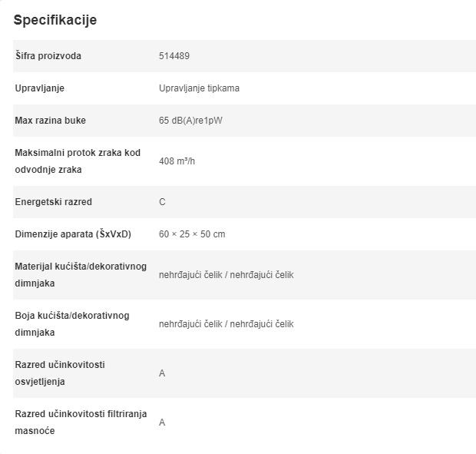
Task: Select the Razred učinkovitosti osvjetljenja label
Action: pyautogui.click(x=60, y=373)
